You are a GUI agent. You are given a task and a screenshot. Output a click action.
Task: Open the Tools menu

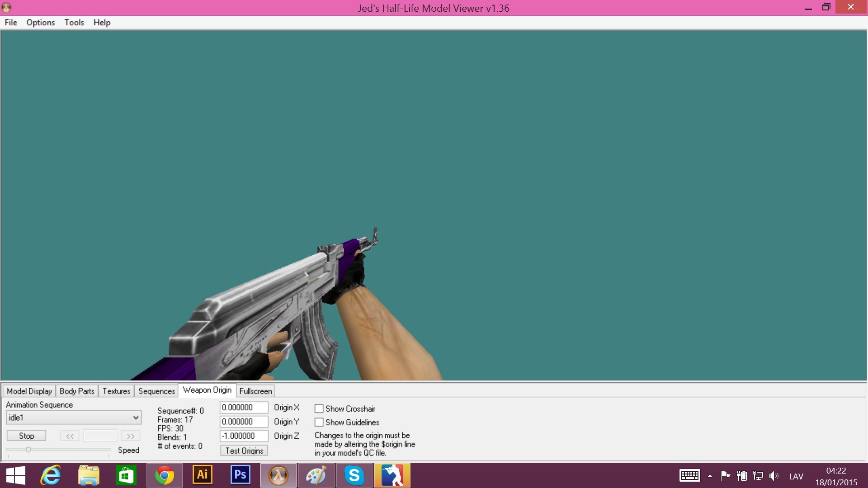pyautogui.click(x=74, y=23)
